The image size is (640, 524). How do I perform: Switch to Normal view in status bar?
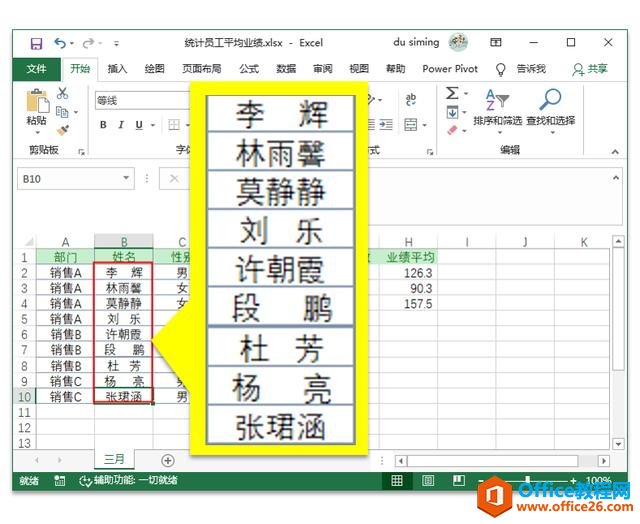[x=397, y=481]
